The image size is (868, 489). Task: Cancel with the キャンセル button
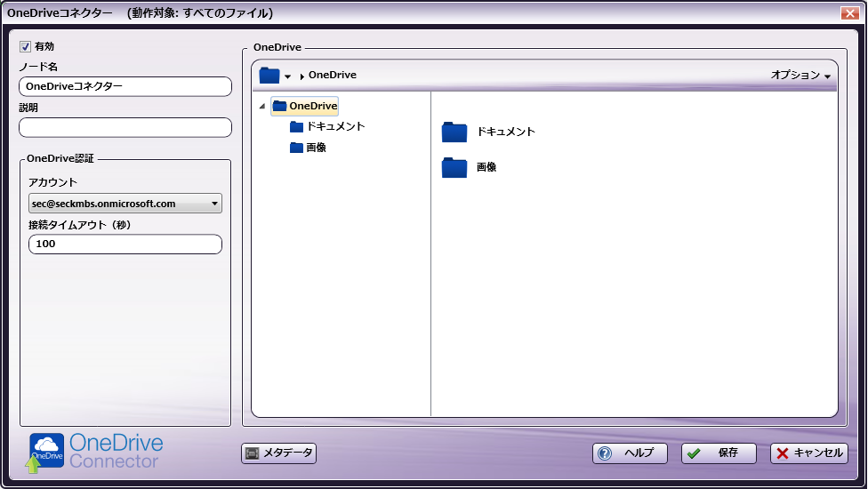[808, 453]
